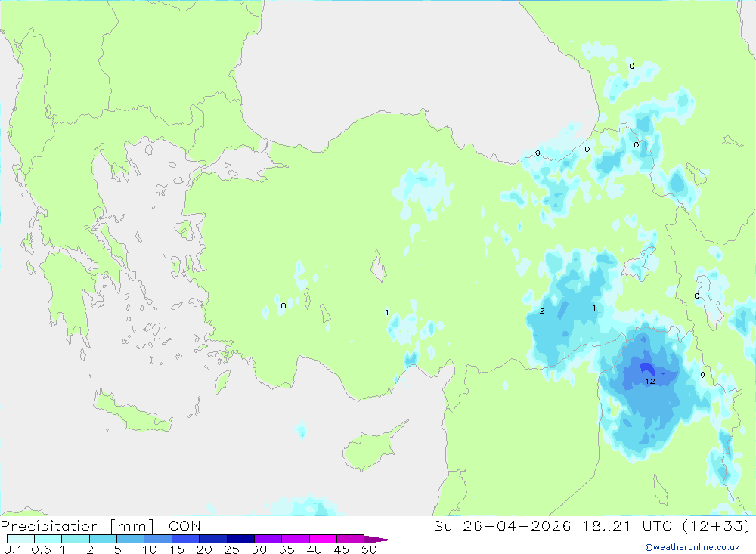Click the '25' legend scale label
This screenshot has height=554, width=756.
pos(231,549)
